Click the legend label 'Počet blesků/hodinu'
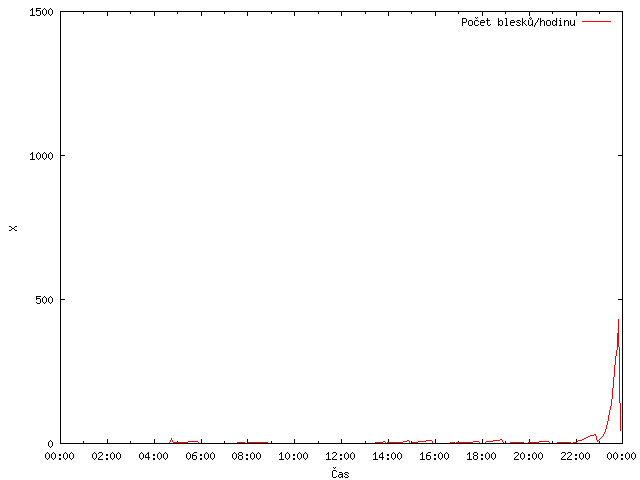Viewport: 640px width, 480px height. coord(518,22)
